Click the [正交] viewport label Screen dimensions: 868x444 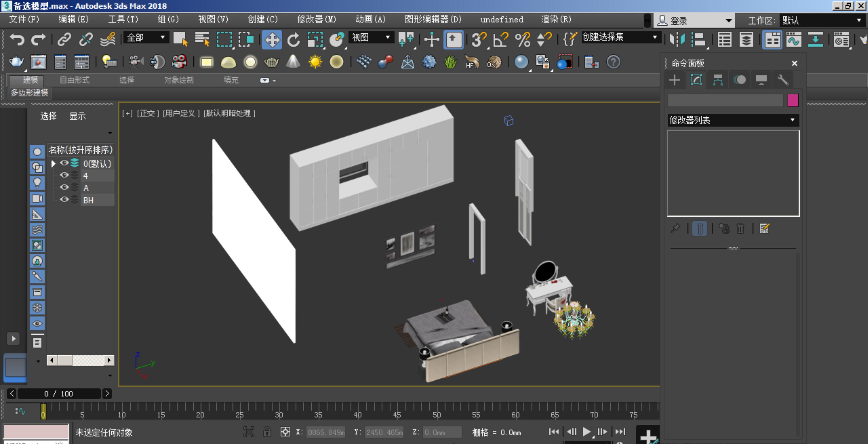[x=148, y=114]
